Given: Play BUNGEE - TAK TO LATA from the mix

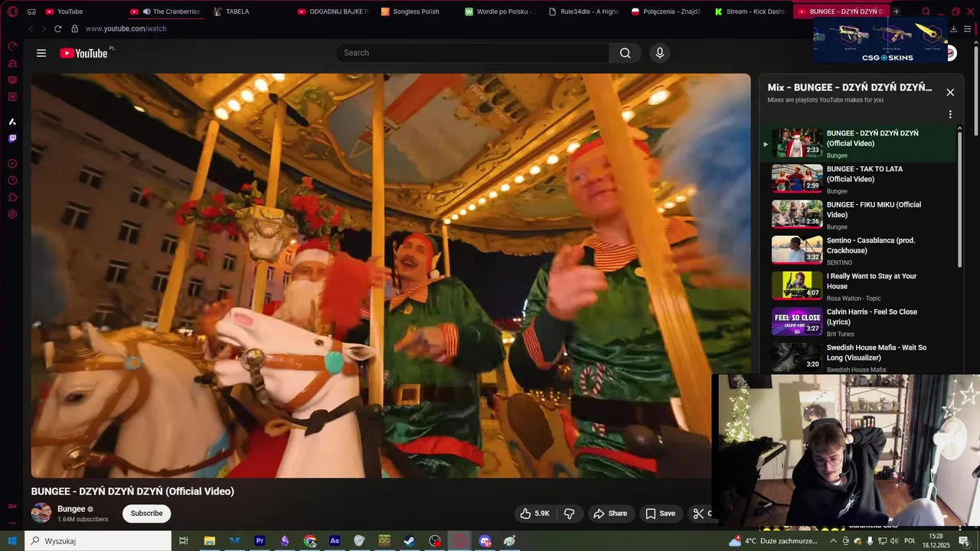Looking at the screenshot, I should 857,179.
